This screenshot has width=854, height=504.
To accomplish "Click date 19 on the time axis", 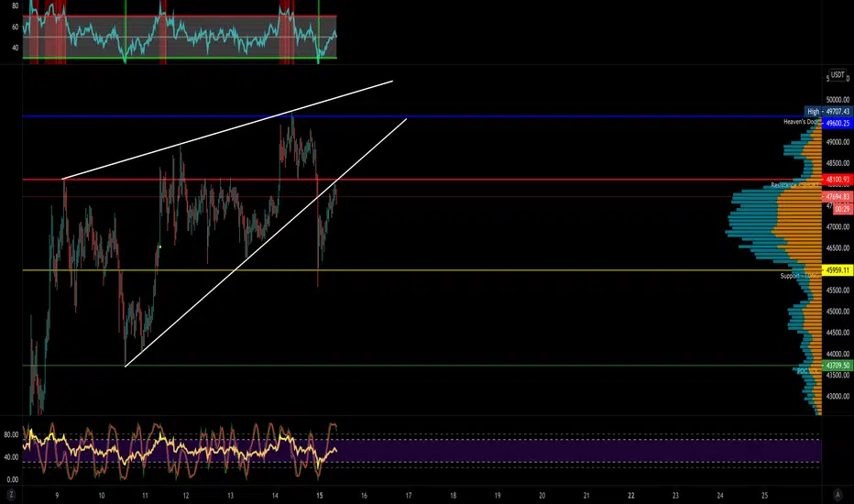I will (x=498, y=495).
